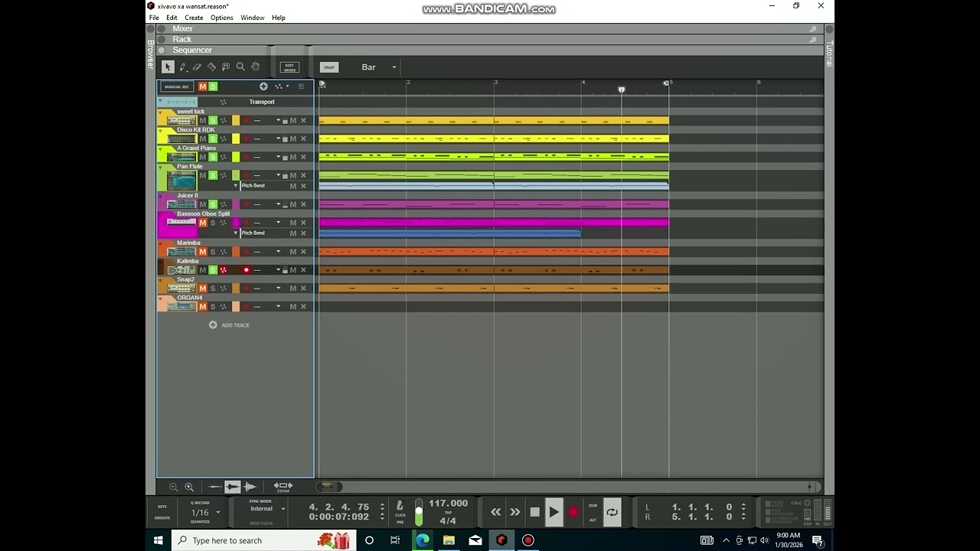980x551 pixels.
Task: Click Kalimba device icon
Action: click(x=182, y=270)
